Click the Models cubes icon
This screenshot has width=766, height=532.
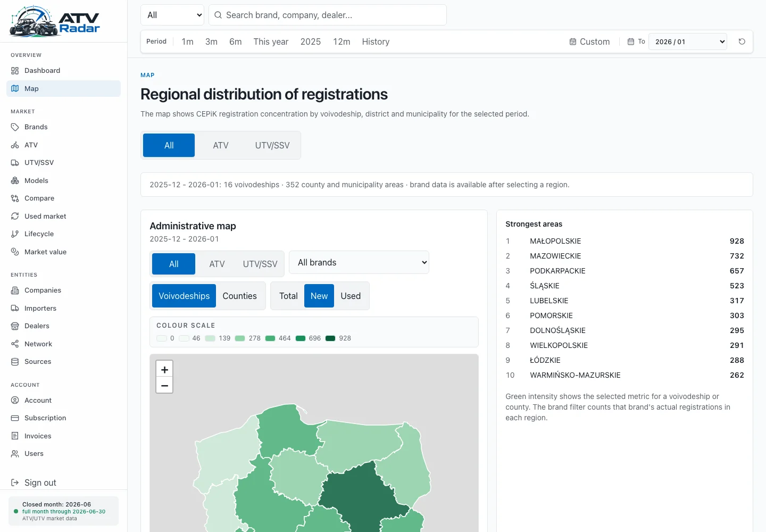pyautogui.click(x=15, y=181)
